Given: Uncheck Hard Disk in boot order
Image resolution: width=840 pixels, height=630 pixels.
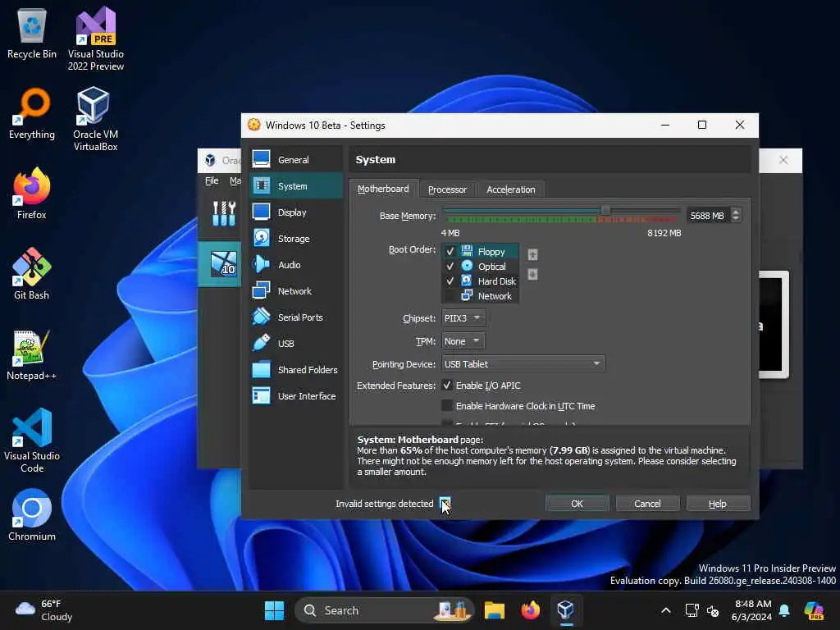Looking at the screenshot, I should click(450, 281).
